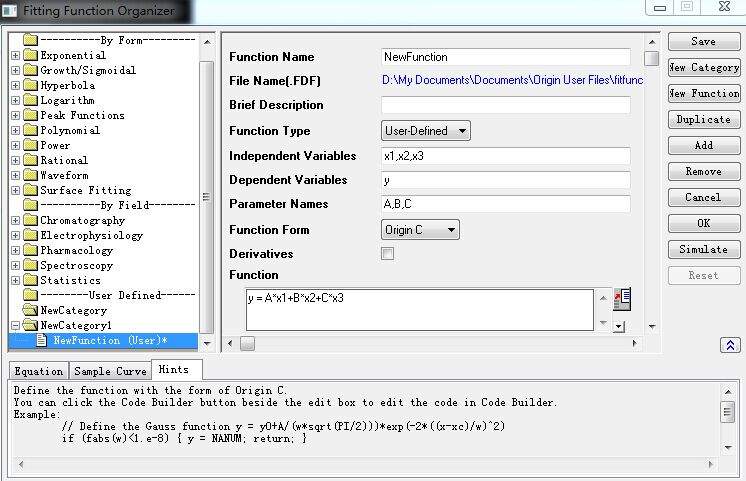Collapse the NewCategory1 node
746x481 pixels.
click(x=15, y=325)
